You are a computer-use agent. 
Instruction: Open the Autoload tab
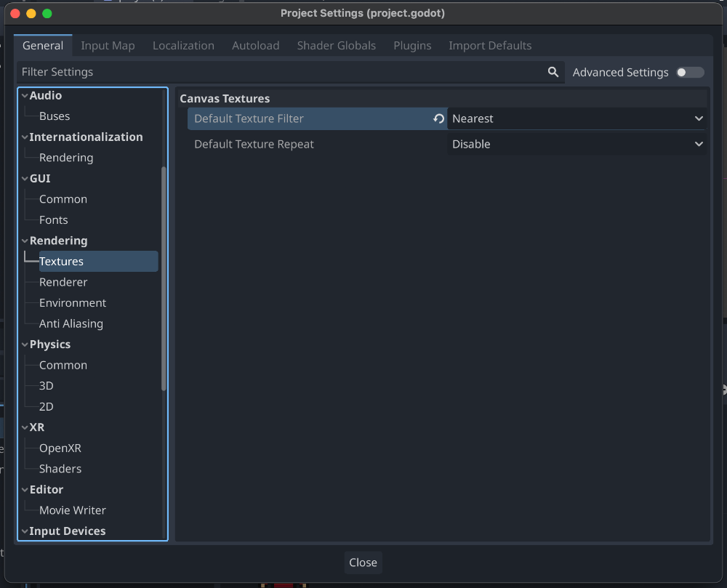255,45
